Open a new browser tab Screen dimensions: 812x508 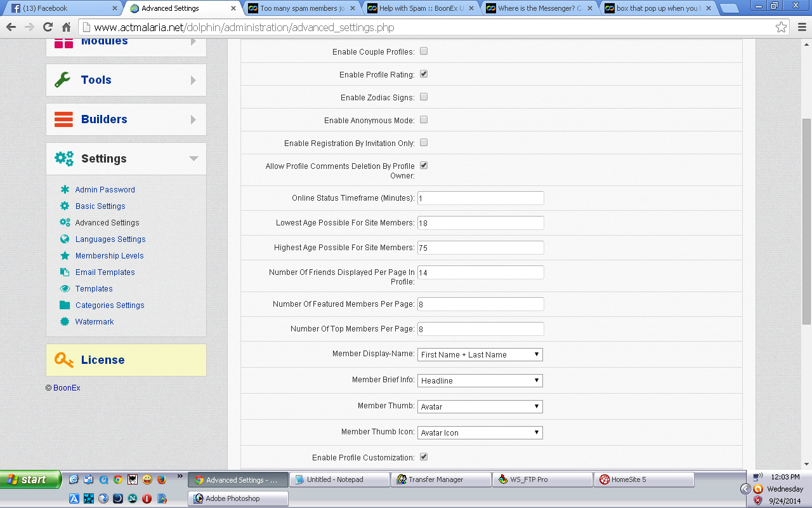pos(730,9)
